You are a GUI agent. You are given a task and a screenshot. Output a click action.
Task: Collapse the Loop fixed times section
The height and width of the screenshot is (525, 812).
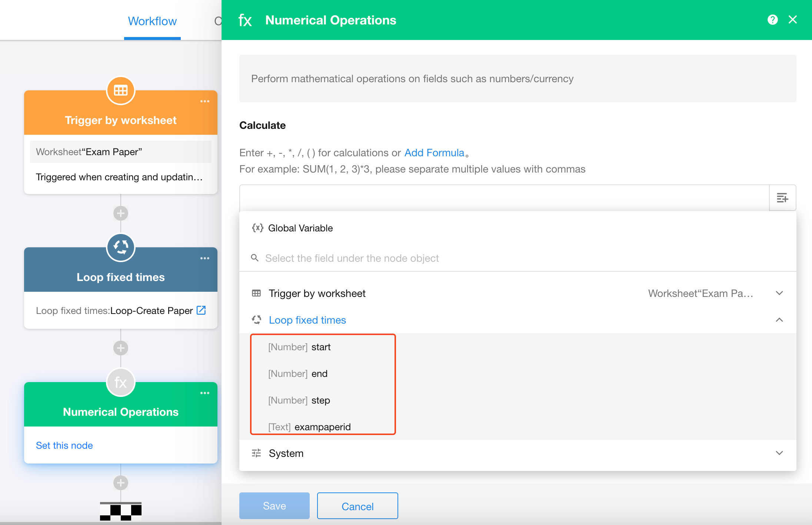point(779,320)
